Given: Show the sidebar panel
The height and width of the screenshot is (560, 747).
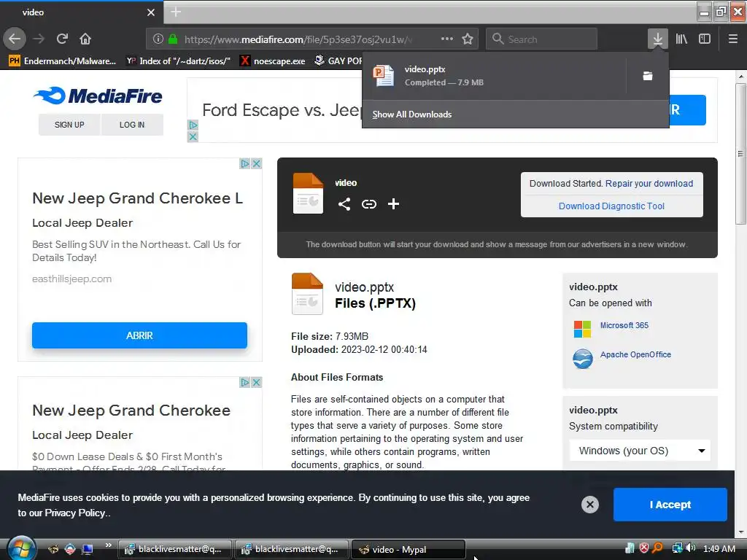Looking at the screenshot, I should [x=705, y=39].
